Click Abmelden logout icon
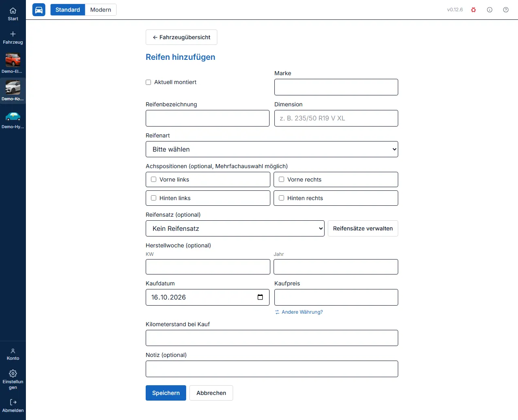 point(13,402)
